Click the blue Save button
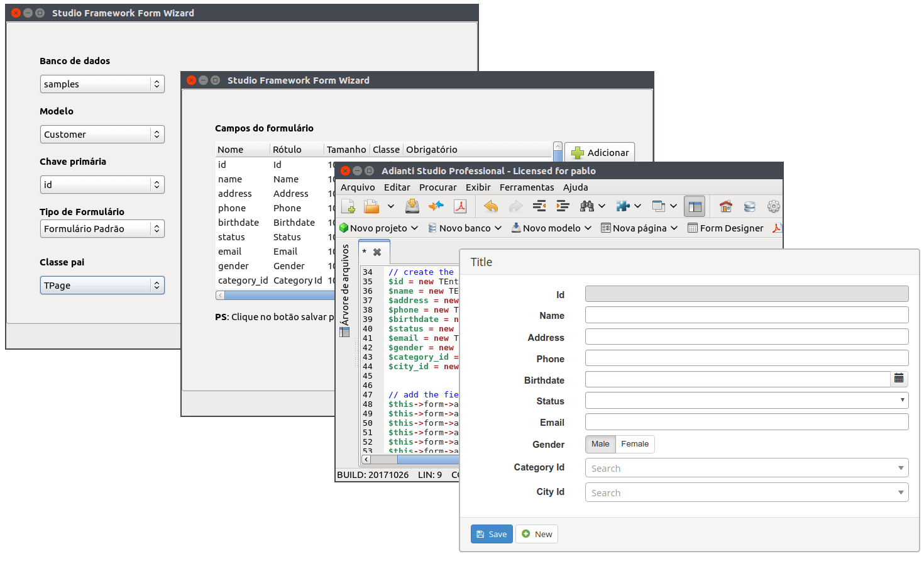 point(492,534)
